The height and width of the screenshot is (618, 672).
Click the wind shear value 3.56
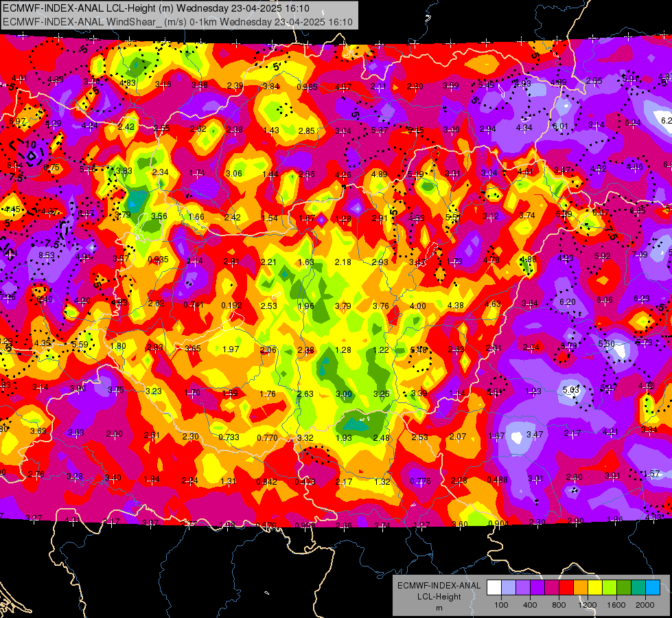pyautogui.click(x=159, y=216)
